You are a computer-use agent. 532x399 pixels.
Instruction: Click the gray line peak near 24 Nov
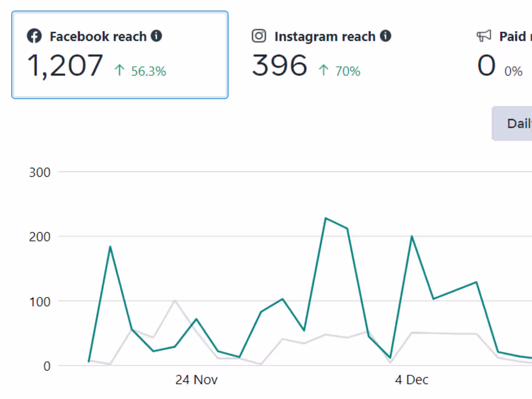point(176,301)
